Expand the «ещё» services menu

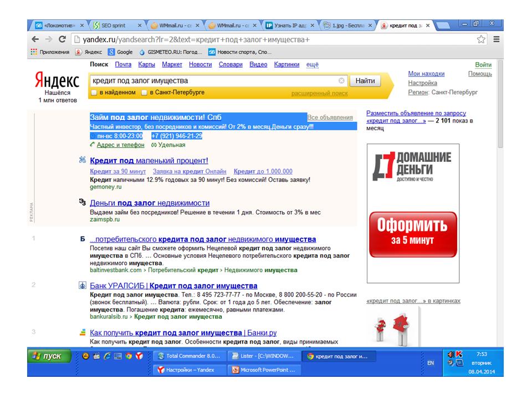tap(312, 64)
